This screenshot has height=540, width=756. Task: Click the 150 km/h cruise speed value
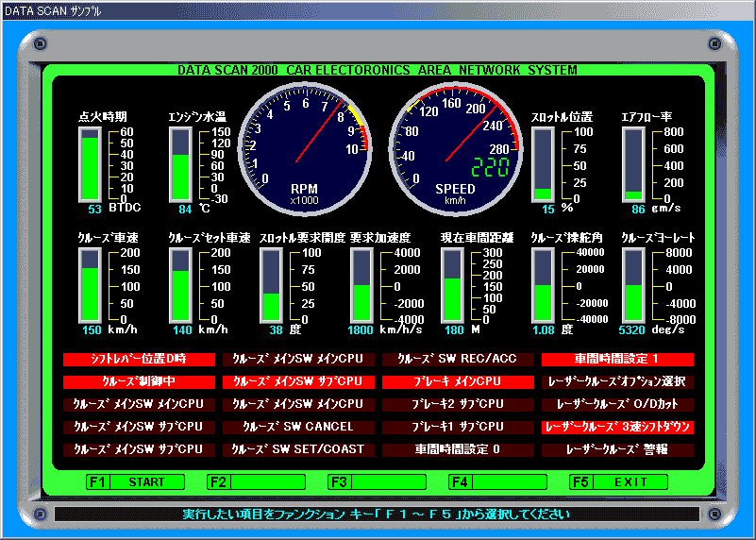[92, 330]
